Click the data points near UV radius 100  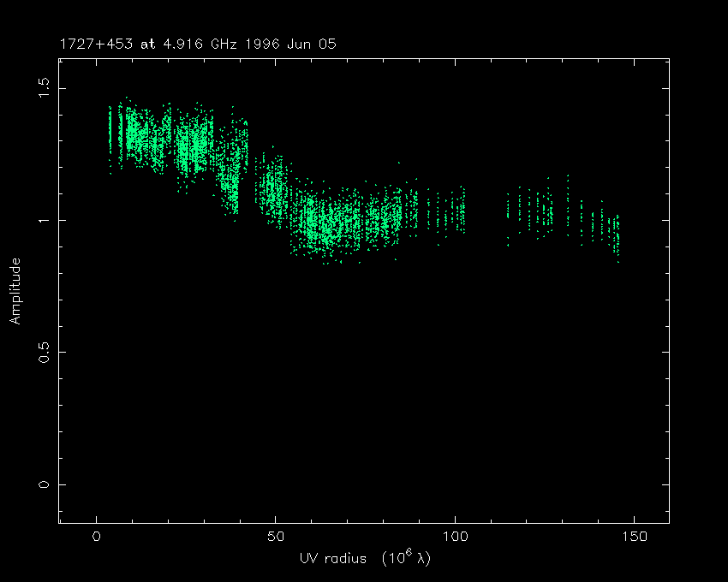(458, 211)
